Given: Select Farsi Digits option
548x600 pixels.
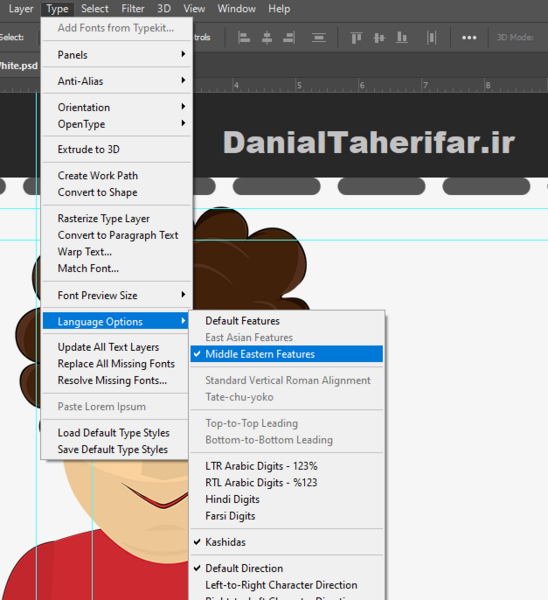Looking at the screenshot, I should coord(287,516).
